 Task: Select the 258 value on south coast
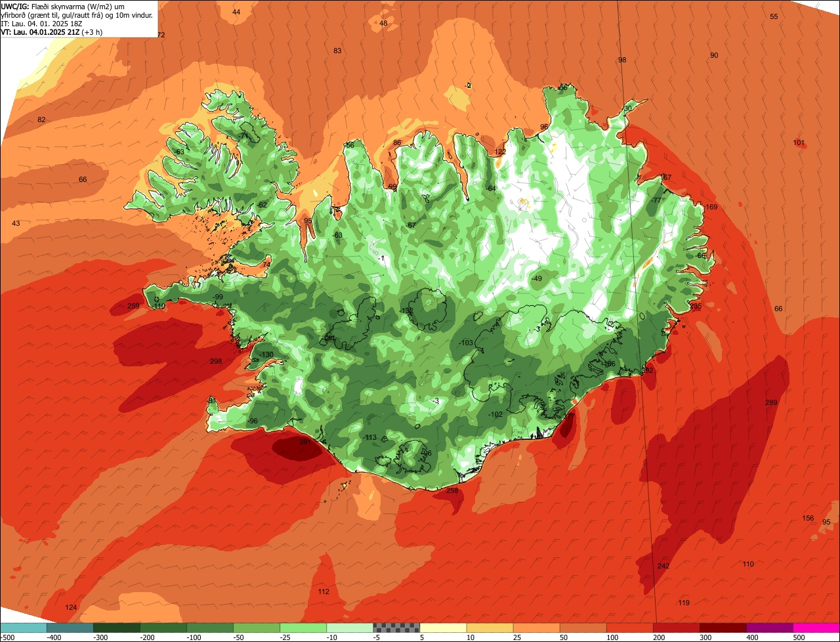pyautogui.click(x=452, y=491)
